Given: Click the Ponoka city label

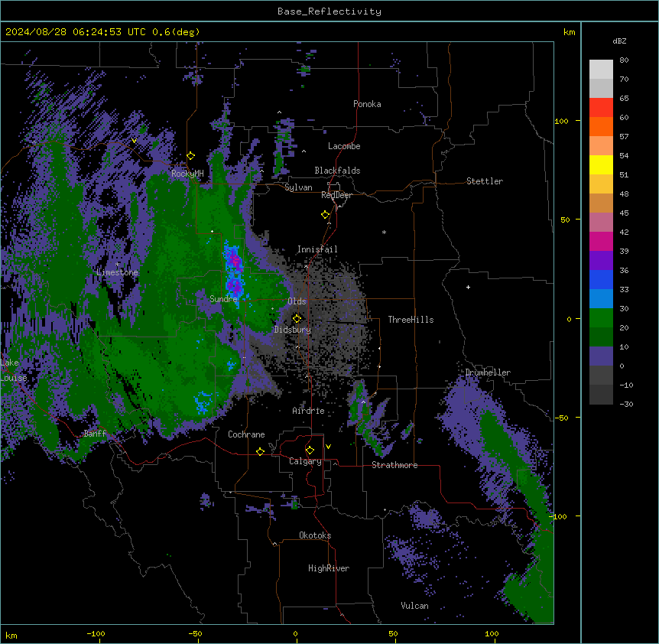Looking at the screenshot, I should (x=367, y=104).
